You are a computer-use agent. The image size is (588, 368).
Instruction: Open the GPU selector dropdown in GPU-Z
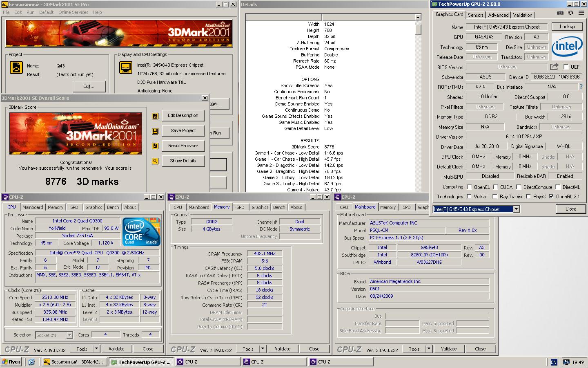pos(517,209)
